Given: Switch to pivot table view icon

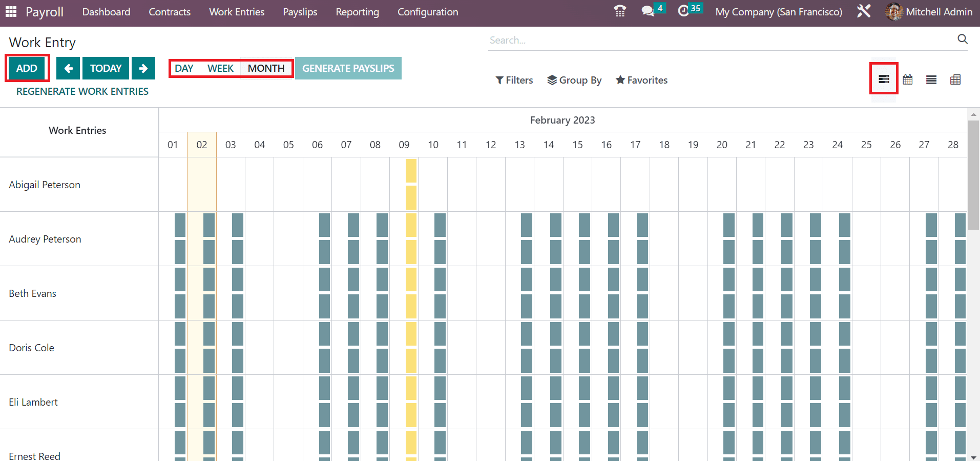Looking at the screenshot, I should coord(955,79).
